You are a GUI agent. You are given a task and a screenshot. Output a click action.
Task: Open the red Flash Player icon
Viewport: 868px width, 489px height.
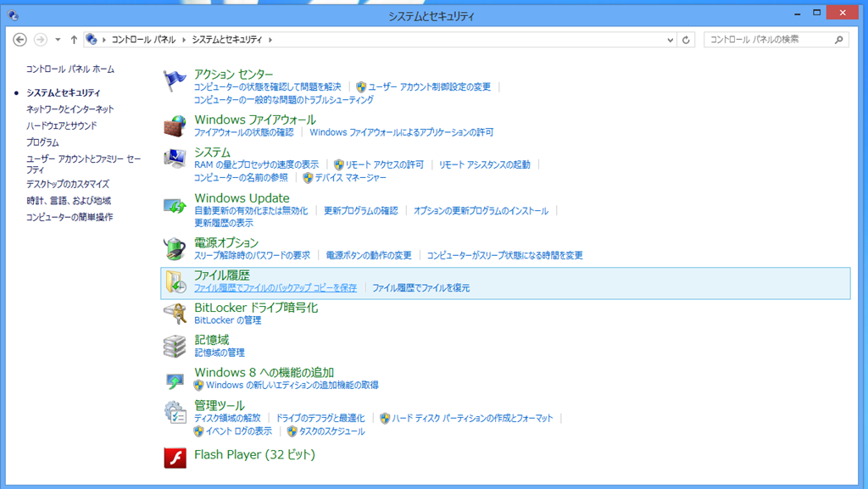[x=175, y=458]
